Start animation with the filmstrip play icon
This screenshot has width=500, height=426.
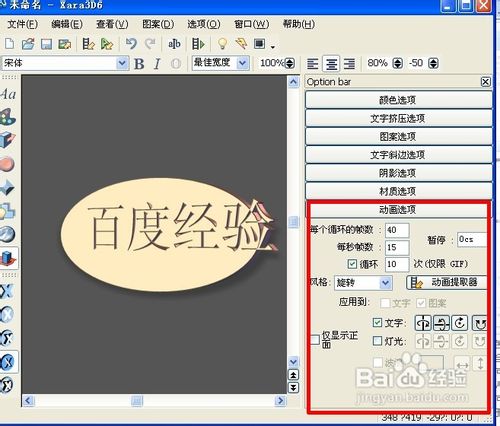click(x=198, y=44)
